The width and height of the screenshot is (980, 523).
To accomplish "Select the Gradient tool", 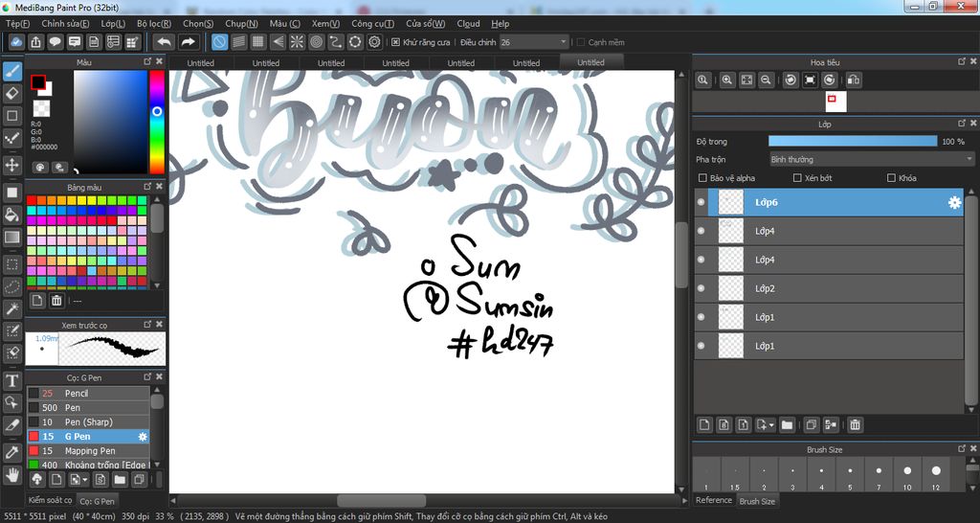I will click(x=11, y=238).
